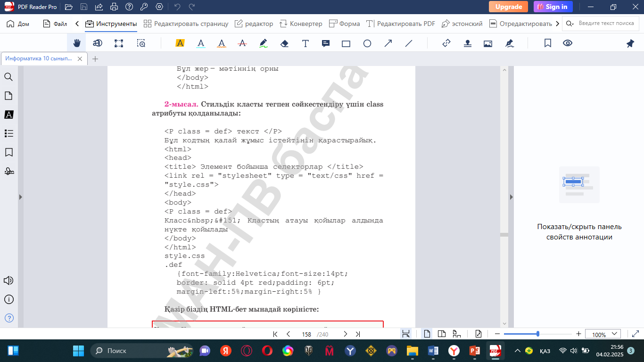Viewport: 644px width, 362px height.
Task: Enter full screen mode
Action: click(635, 334)
